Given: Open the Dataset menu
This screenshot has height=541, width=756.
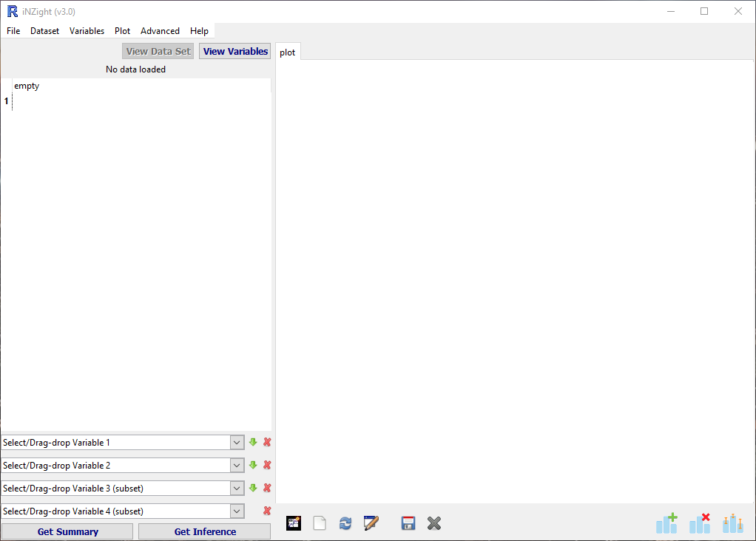Looking at the screenshot, I should tap(44, 31).
